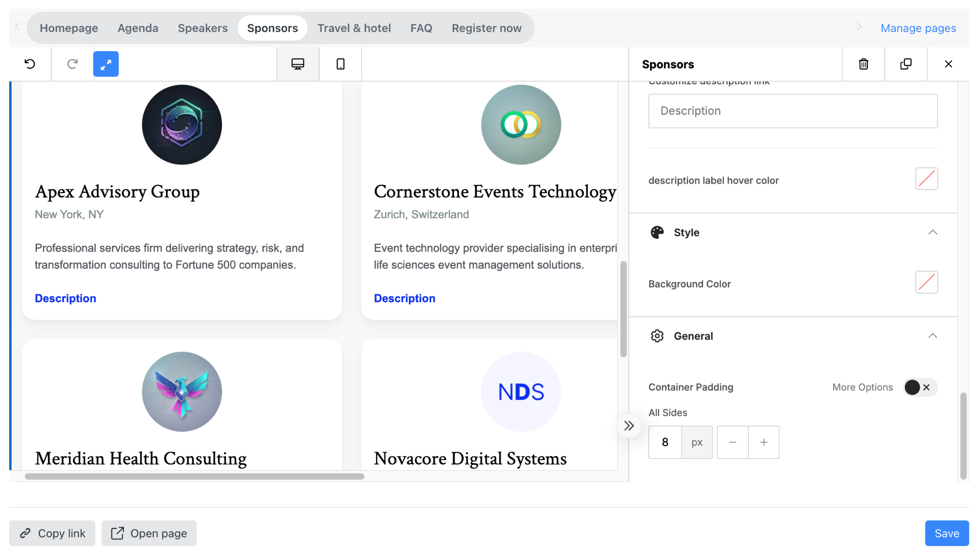
Task: Open the Agenda tab
Action: pos(138,28)
